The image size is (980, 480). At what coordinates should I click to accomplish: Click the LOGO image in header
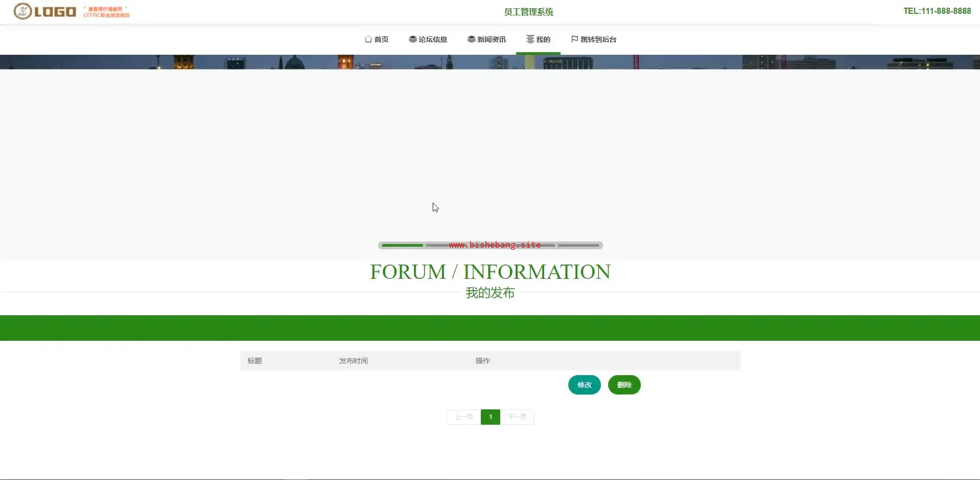click(72, 11)
